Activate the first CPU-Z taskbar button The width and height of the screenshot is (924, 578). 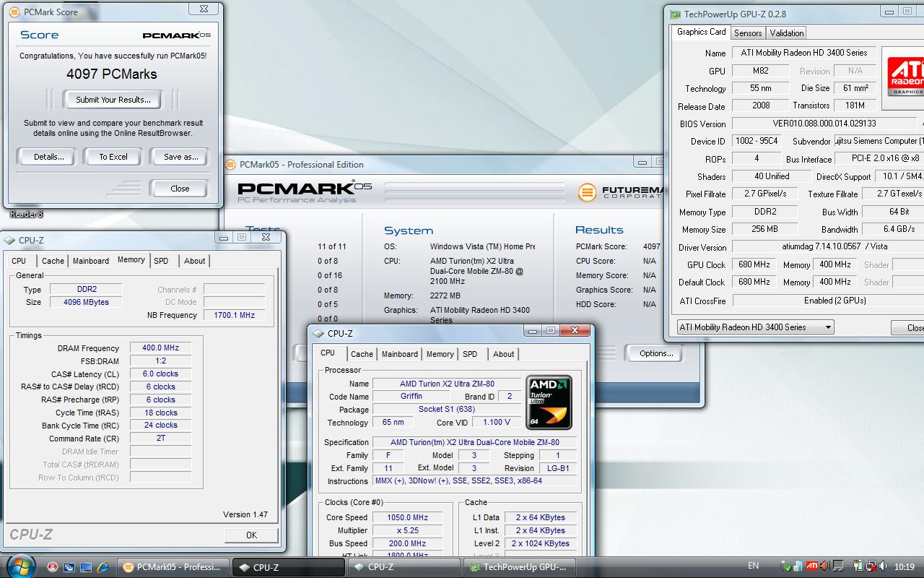[287, 567]
